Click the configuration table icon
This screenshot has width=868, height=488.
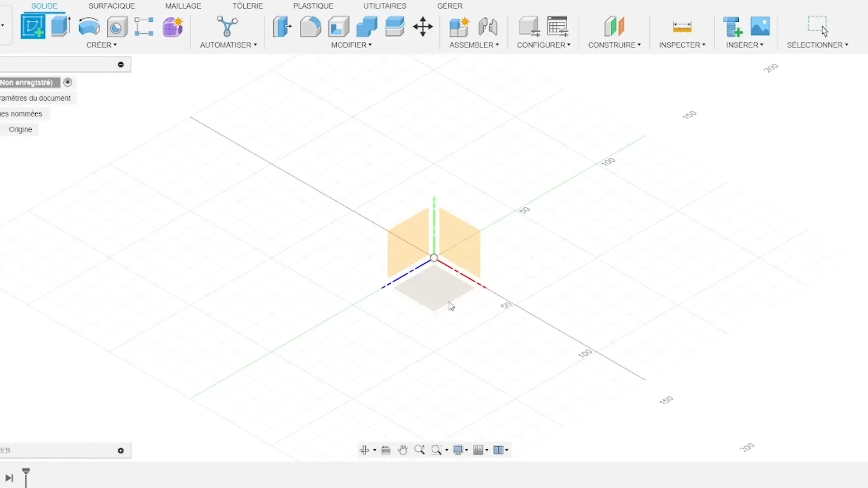(x=557, y=27)
